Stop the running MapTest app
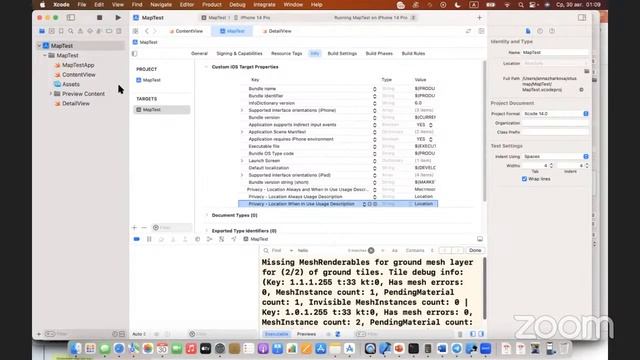 [99, 18]
